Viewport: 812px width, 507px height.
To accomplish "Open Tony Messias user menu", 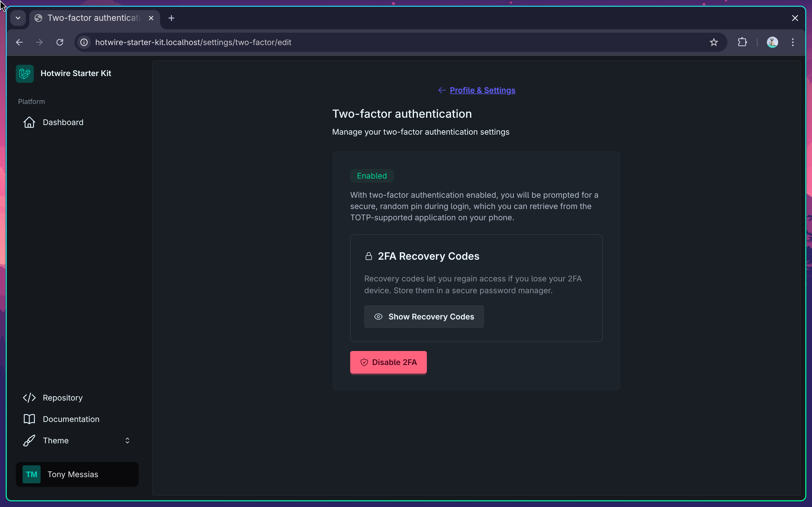I will point(77,475).
